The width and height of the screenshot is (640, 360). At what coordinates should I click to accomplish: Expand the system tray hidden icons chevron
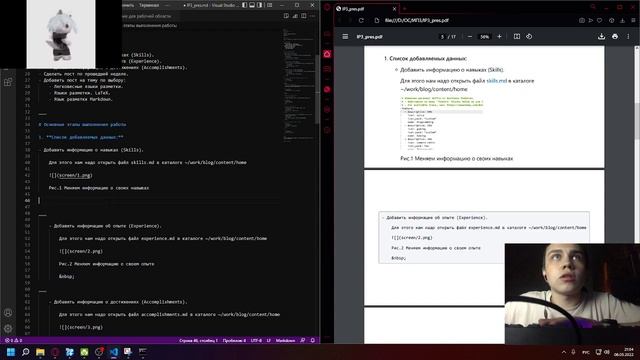(x=564, y=352)
